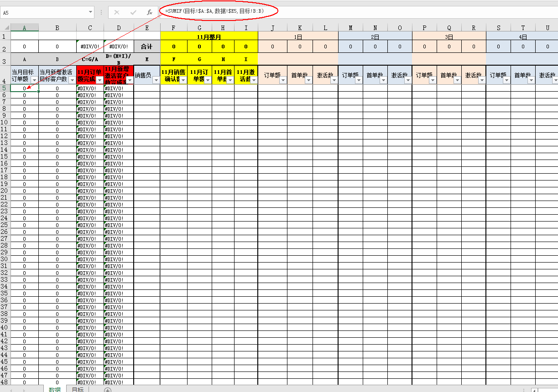Image resolution: width=558 pixels, height=392 pixels.
Task: Open 订单额 filter dropdown under 4日
Action: 506,80
